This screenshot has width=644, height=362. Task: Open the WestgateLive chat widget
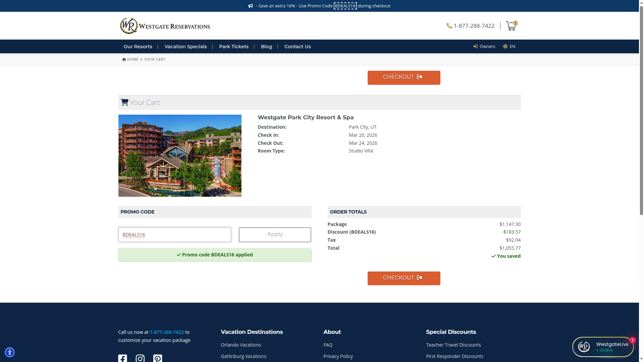603,347
